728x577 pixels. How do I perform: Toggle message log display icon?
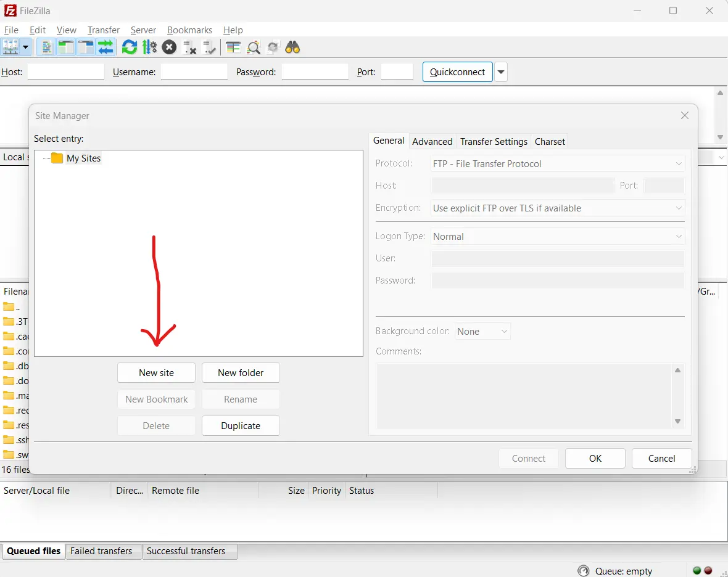point(46,47)
